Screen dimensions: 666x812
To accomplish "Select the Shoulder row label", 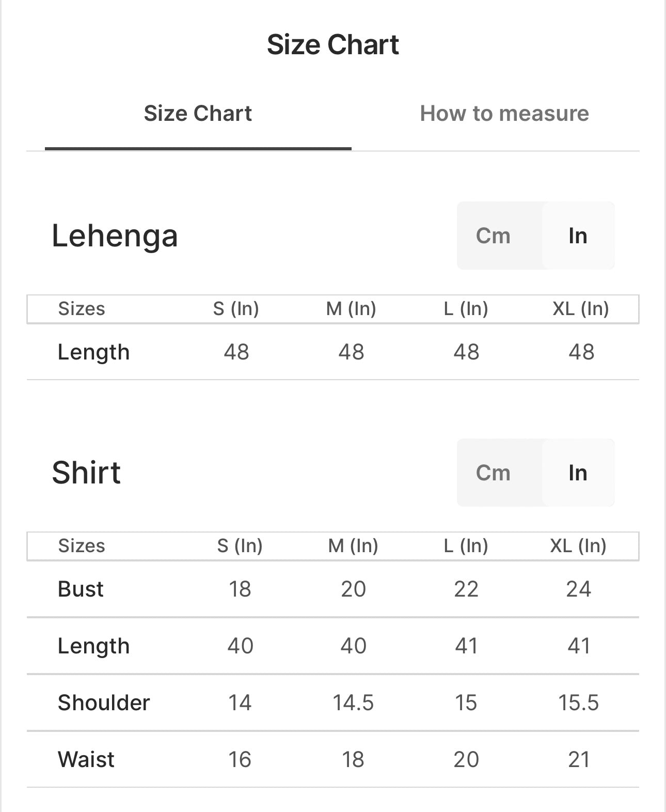I will pos(104,703).
